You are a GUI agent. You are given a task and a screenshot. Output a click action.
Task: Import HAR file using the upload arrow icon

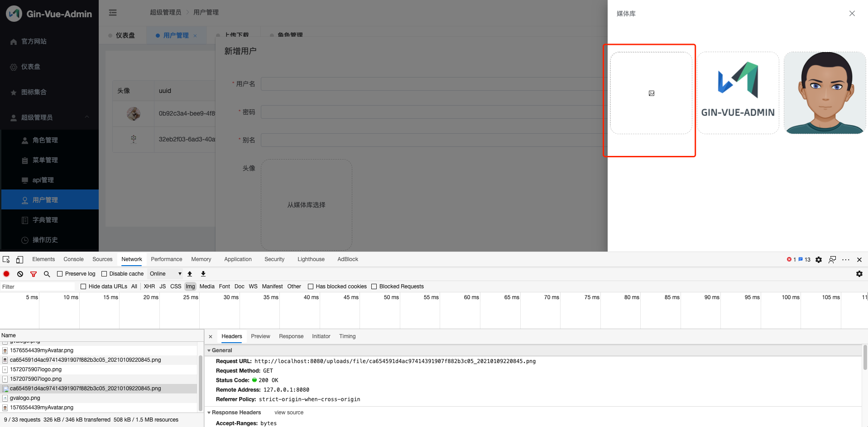point(190,274)
